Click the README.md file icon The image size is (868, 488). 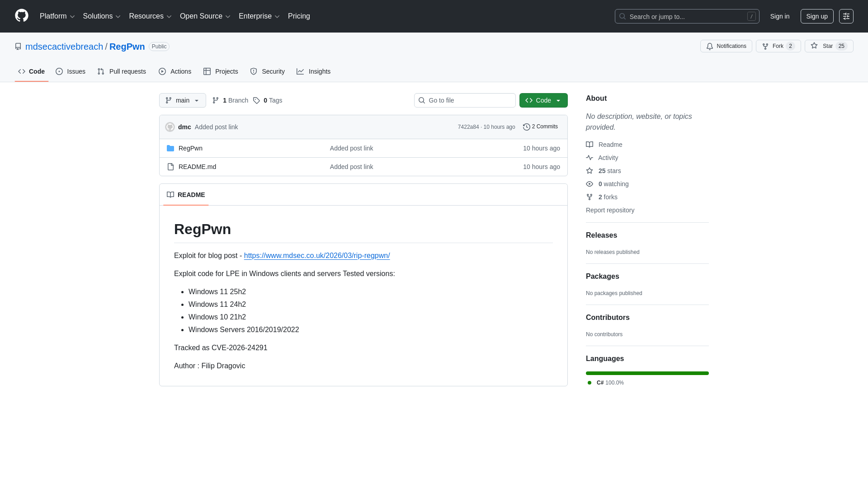pyautogui.click(x=170, y=167)
